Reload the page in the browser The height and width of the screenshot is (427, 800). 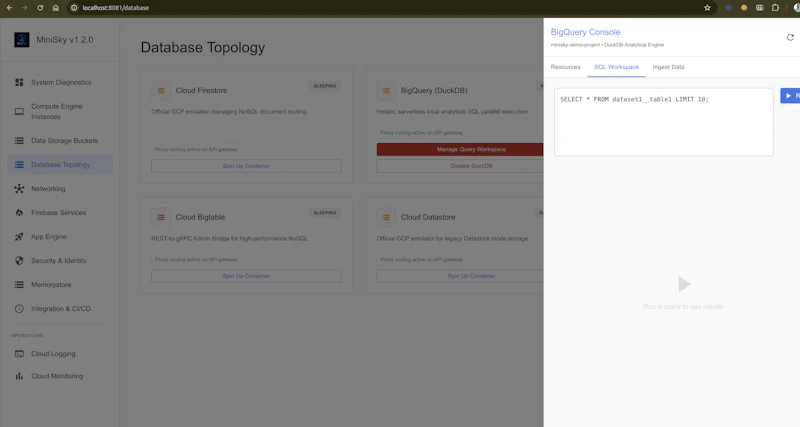(40, 8)
